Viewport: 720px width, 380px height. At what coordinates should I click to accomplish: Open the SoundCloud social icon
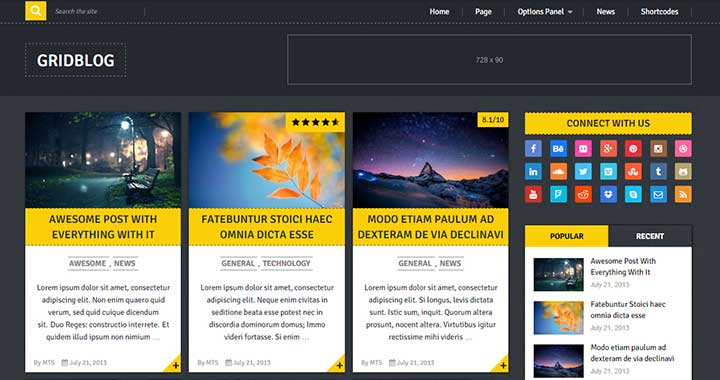pyautogui.click(x=558, y=172)
